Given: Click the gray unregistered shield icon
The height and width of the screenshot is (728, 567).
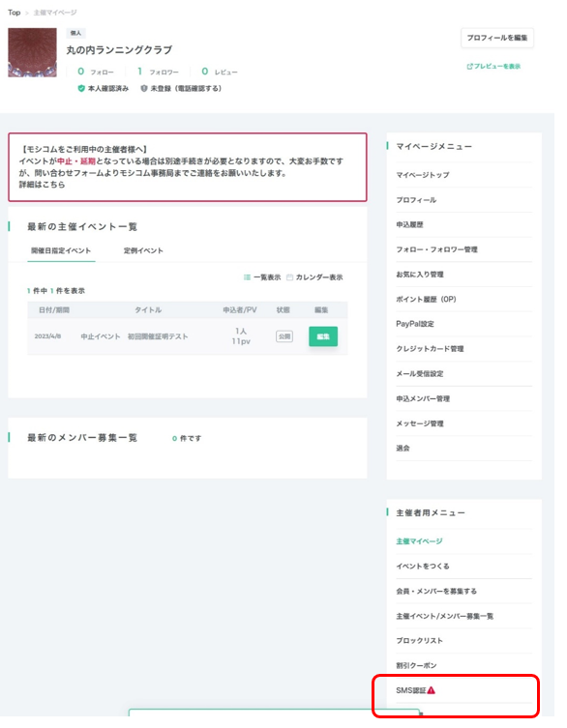Looking at the screenshot, I should click(144, 88).
